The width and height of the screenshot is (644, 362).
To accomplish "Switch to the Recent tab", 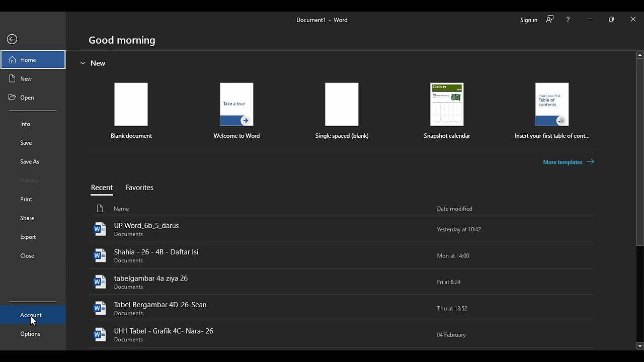I will coord(102,188).
